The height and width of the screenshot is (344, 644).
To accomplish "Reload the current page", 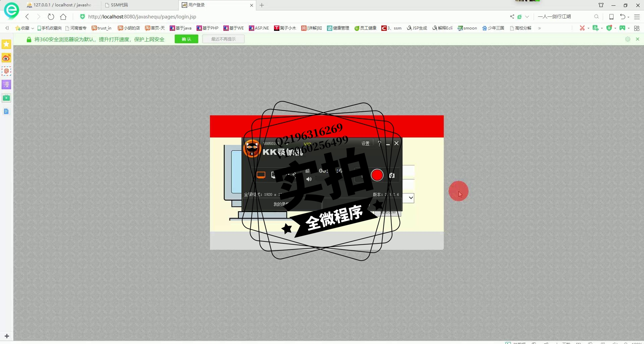I will pyautogui.click(x=51, y=16).
